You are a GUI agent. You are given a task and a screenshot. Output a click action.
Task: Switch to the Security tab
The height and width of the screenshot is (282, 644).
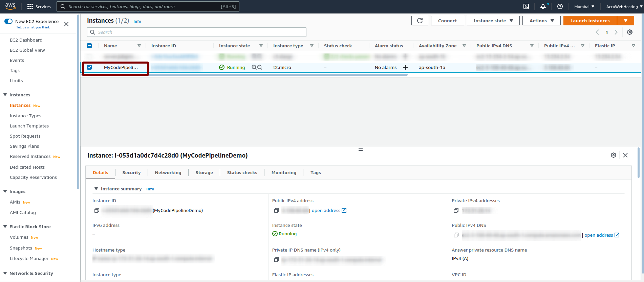click(x=131, y=172)
